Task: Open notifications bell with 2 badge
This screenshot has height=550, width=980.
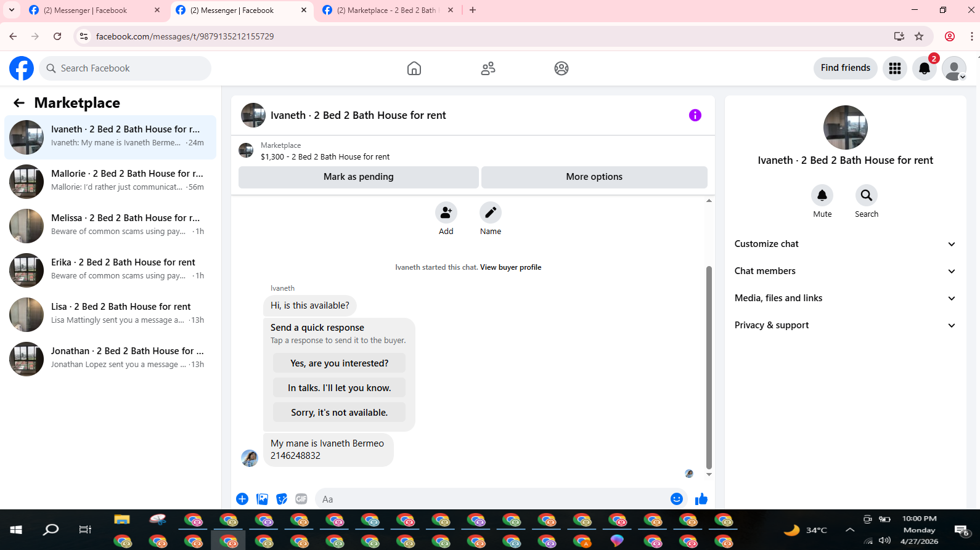Action: 925,68
